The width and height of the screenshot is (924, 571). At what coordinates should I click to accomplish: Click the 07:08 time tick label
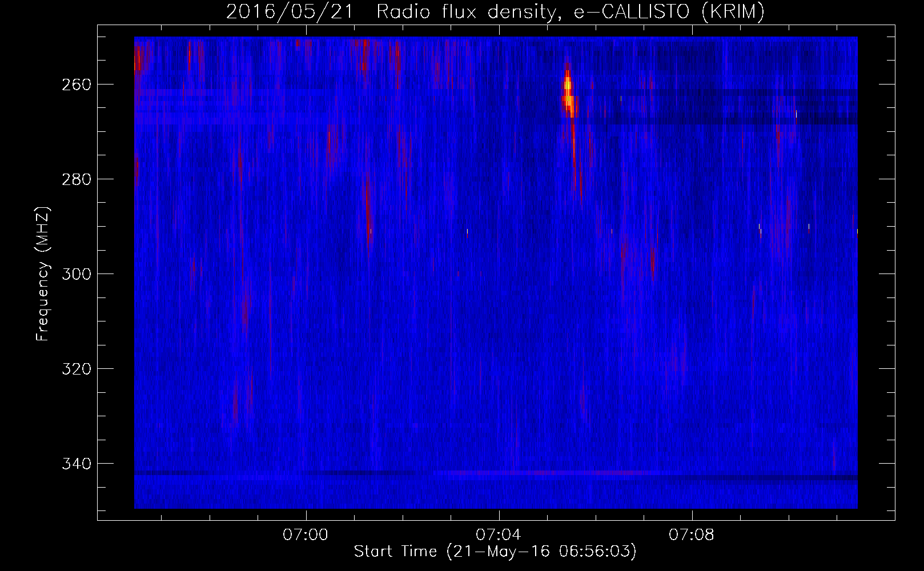692,535
